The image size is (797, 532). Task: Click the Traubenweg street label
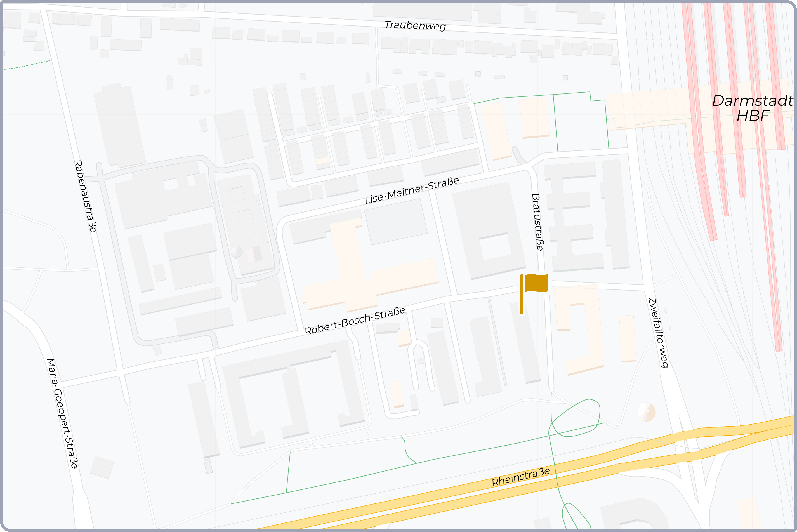pyautogui.click(x=415, y=25)
